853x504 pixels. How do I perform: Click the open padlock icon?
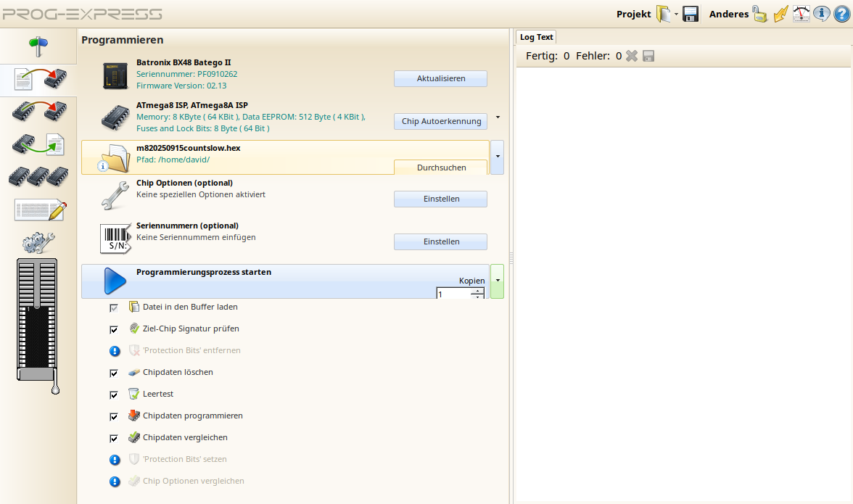point(759,14)
